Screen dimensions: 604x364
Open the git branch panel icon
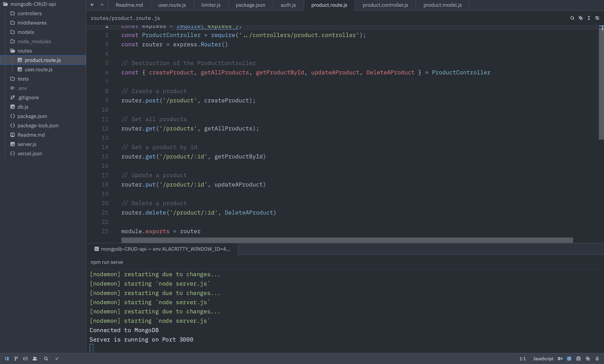[16, 358]
